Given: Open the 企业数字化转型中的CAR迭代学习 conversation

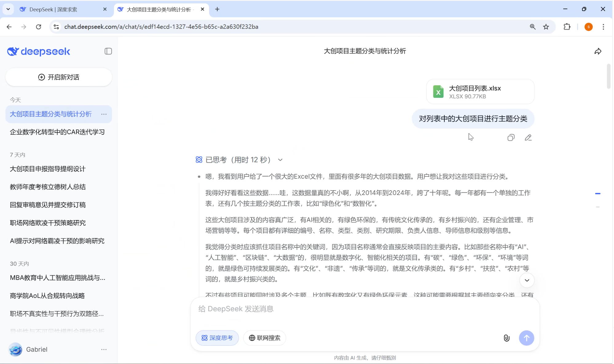Looking at the screenshot, I should (x=57, y=132).
